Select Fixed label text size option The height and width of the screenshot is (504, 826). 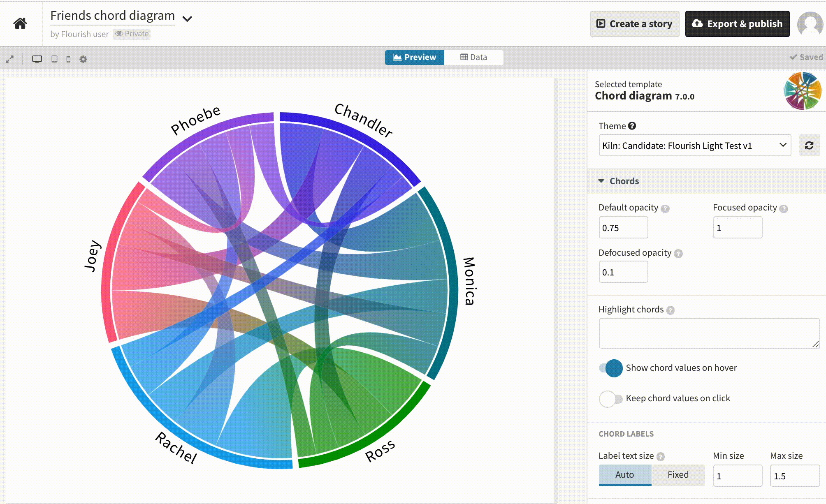pos(678,475)
